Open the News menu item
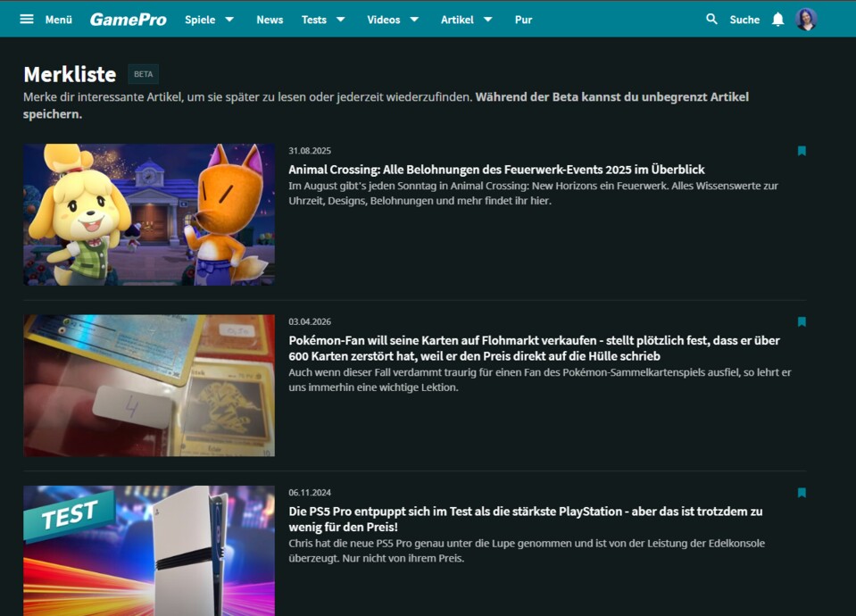The width and height of the screenshot is (856, 616). click(270, 20)
